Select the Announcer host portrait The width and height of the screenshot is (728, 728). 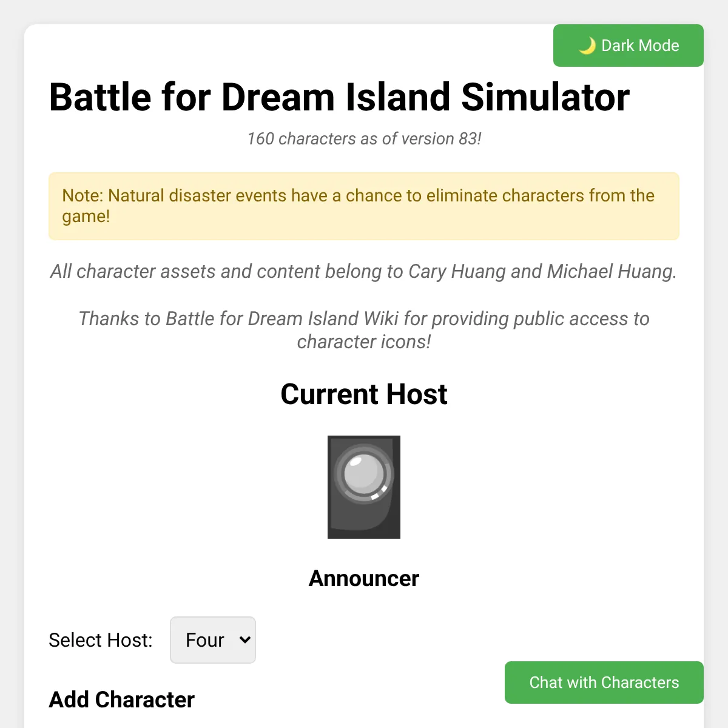click(x=363, y=486)
